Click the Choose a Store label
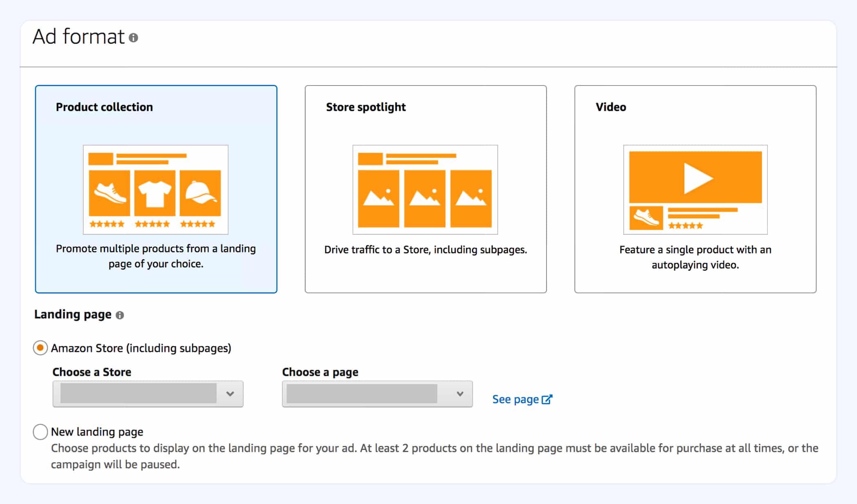The image size is (857, 504). click(92, 372)
